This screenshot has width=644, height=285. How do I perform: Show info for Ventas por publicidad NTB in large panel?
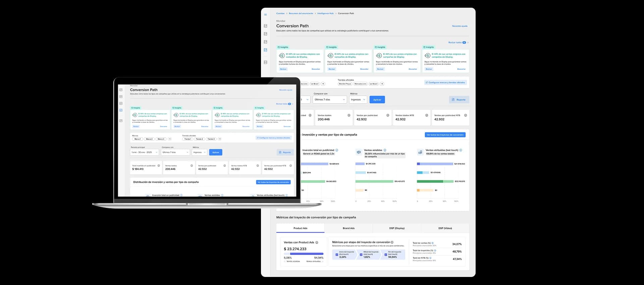point(466,115)
